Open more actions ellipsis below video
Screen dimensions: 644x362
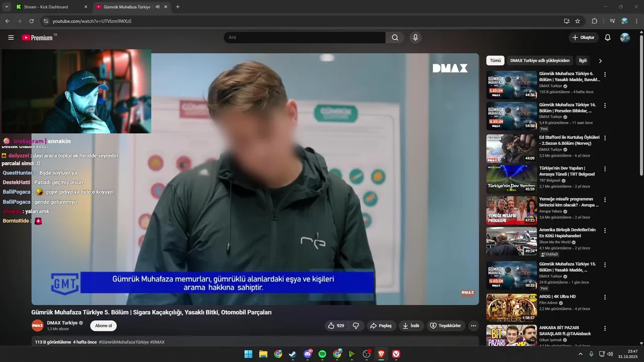click(473, 326)
